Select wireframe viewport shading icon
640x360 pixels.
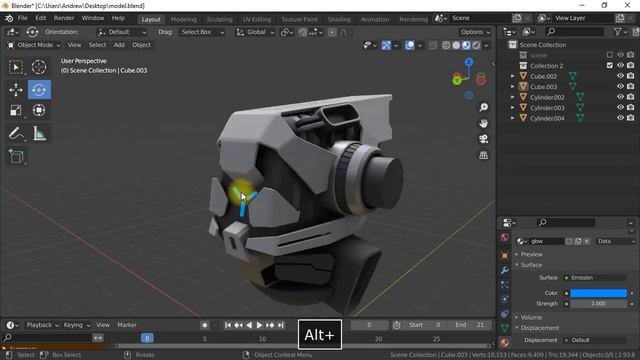click(446, 45)
